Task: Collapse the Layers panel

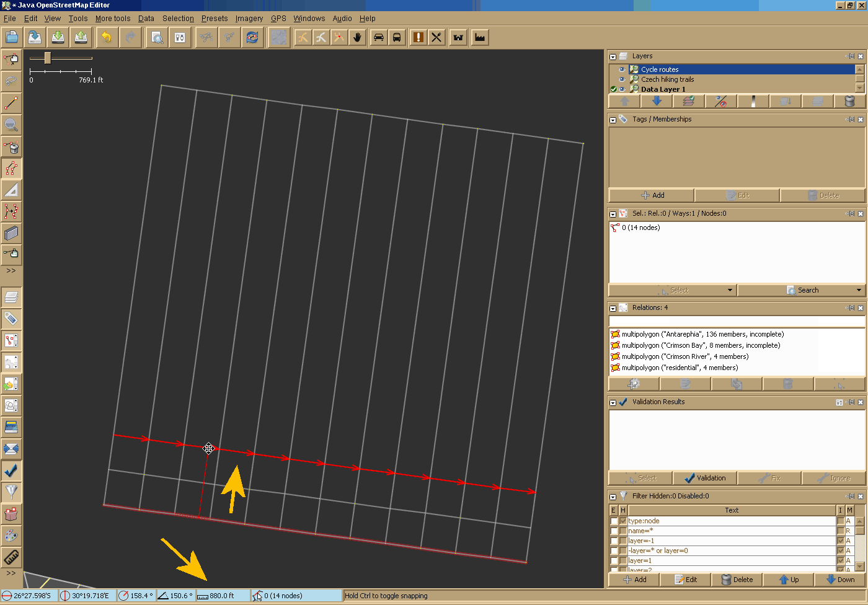Action: pyautogui.click(x=613, y=56)
